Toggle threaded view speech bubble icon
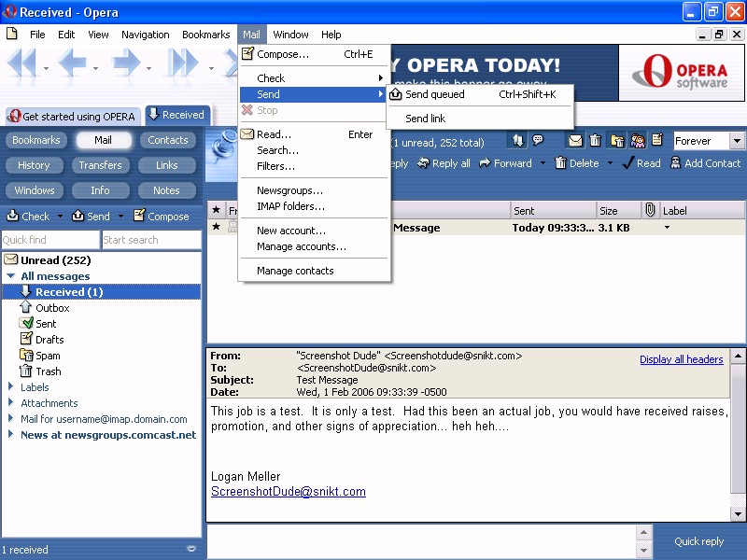 pos(539,141)
